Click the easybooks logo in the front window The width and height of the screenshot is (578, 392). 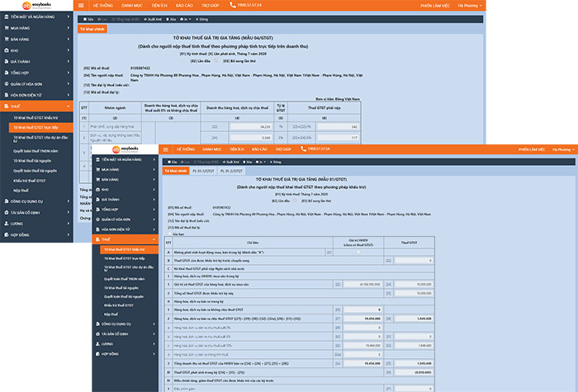click(126, 149)
